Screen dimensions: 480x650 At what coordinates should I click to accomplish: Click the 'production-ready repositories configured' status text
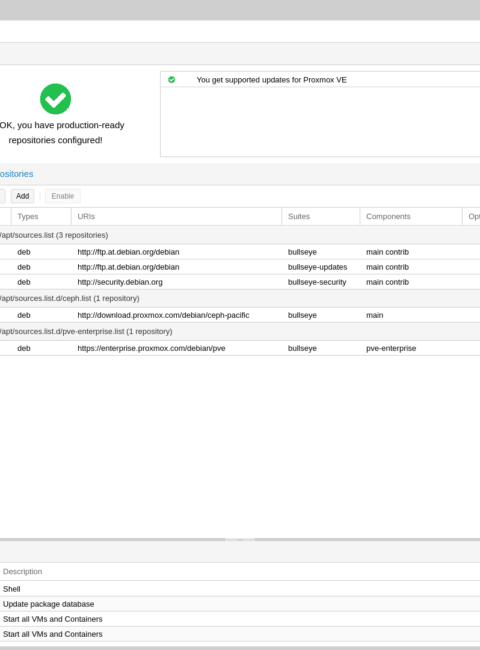pos(61,133)
